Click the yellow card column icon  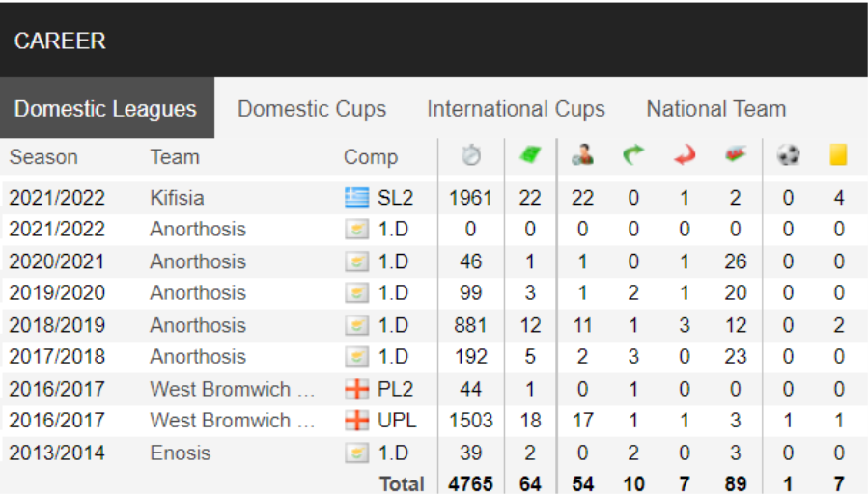click(x=838, y=155)
